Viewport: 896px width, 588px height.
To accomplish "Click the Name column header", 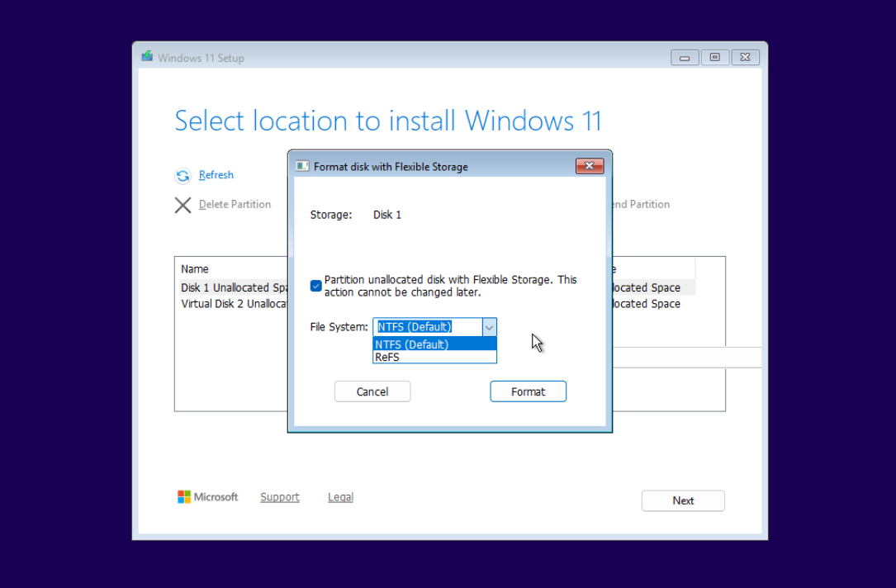I will tap(195, 268).
